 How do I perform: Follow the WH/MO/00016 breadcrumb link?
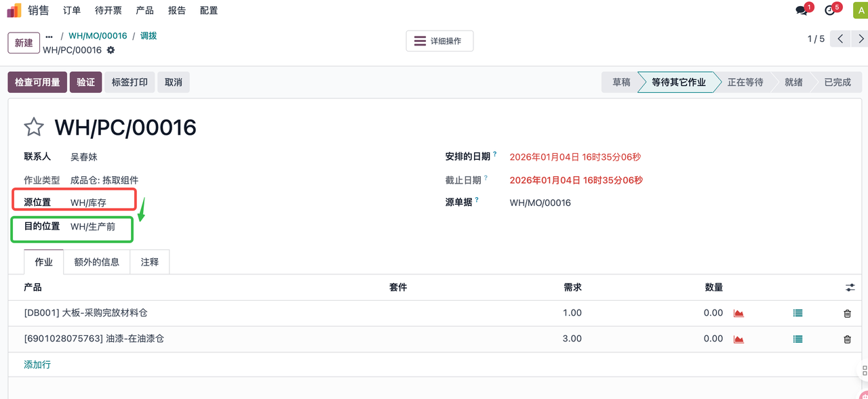pyautogui.click(x=98, y=36)
